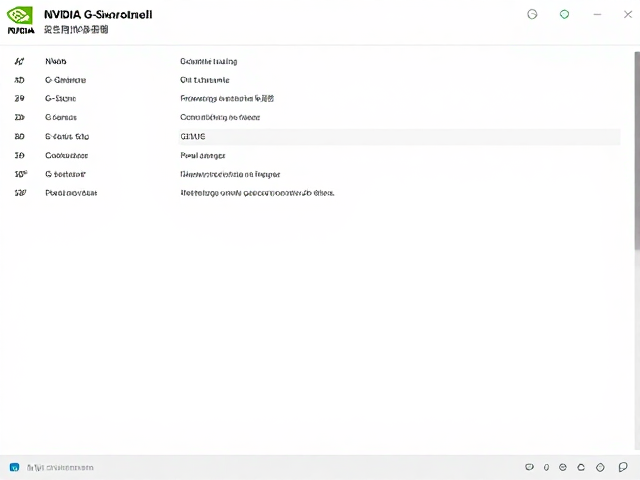The height and width of the screenshot is (480, 640).
Task: Close the NVIDIA window
Action: click(628, 14)
